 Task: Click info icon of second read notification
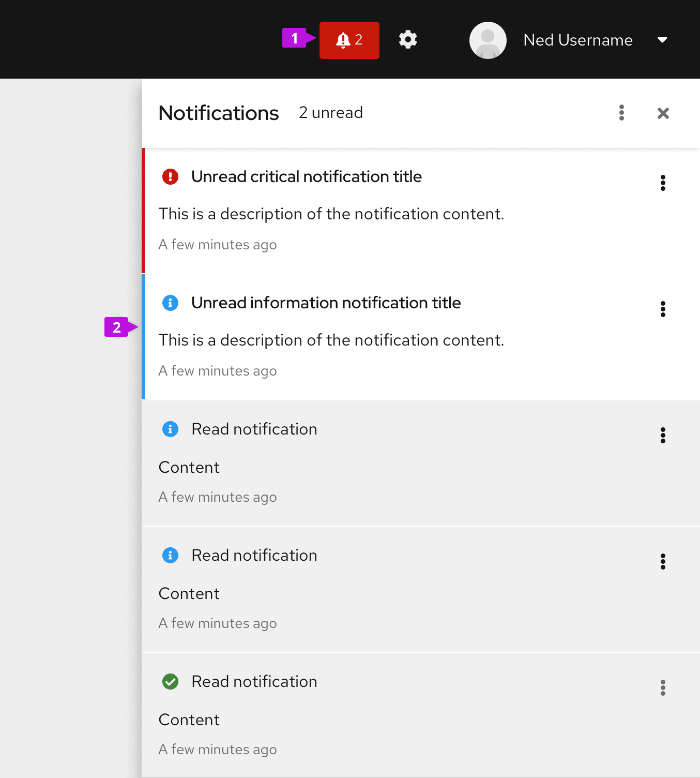[x=170, y=556]
